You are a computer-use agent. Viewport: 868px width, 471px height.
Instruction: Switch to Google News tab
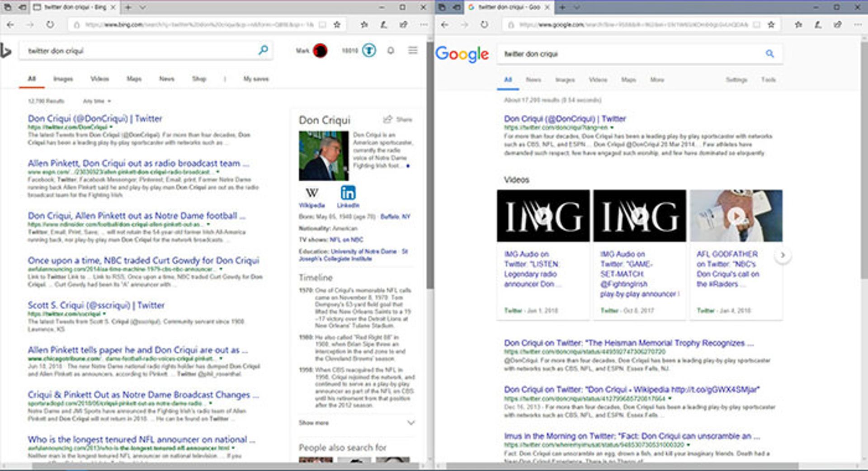(x=533, y=80)
